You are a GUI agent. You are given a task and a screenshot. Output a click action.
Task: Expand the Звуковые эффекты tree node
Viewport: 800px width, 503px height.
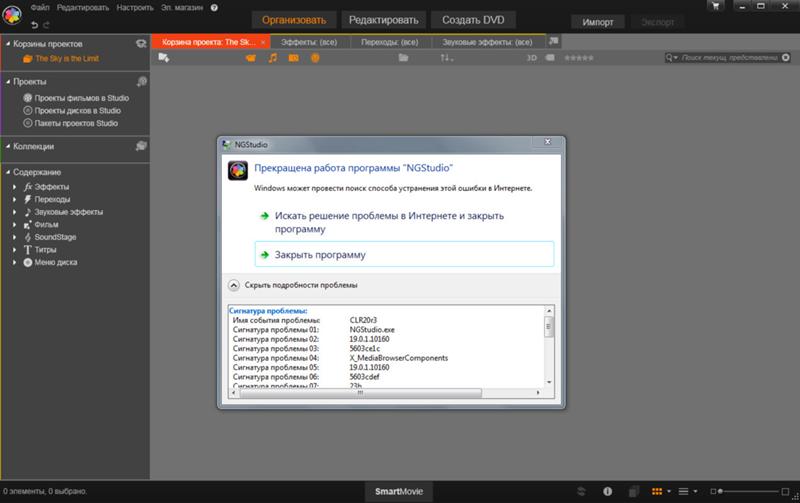(x=14, y=212)
